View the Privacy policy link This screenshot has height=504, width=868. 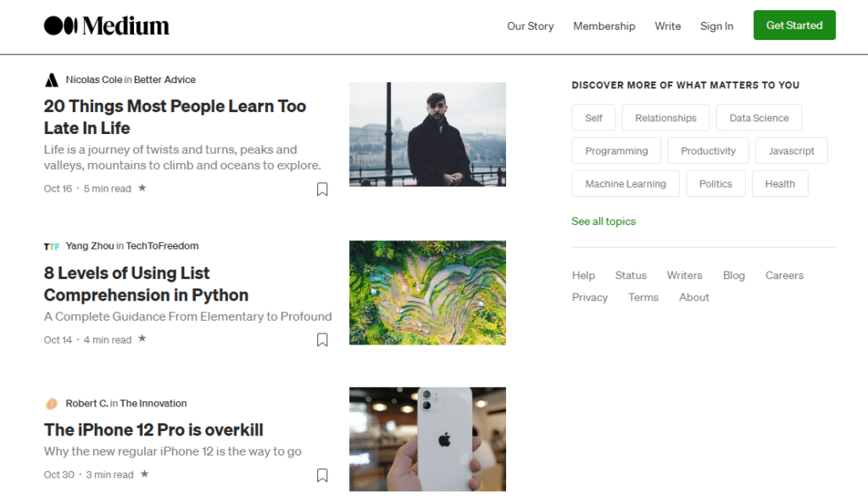590,298
